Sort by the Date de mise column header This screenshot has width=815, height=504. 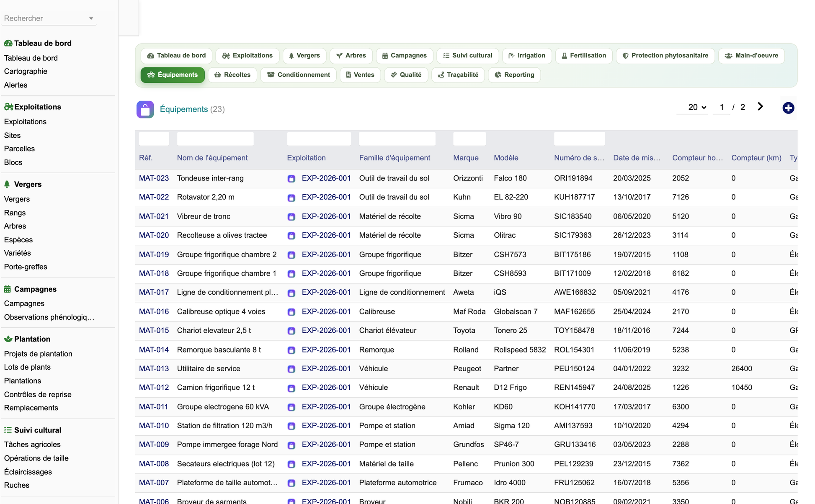pyautogui.click(x=637, y=158)
